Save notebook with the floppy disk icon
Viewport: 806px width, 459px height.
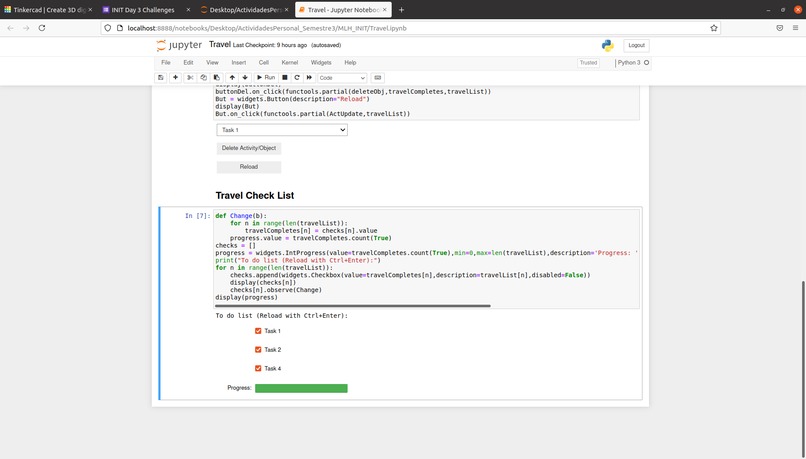tap(160, 78)
